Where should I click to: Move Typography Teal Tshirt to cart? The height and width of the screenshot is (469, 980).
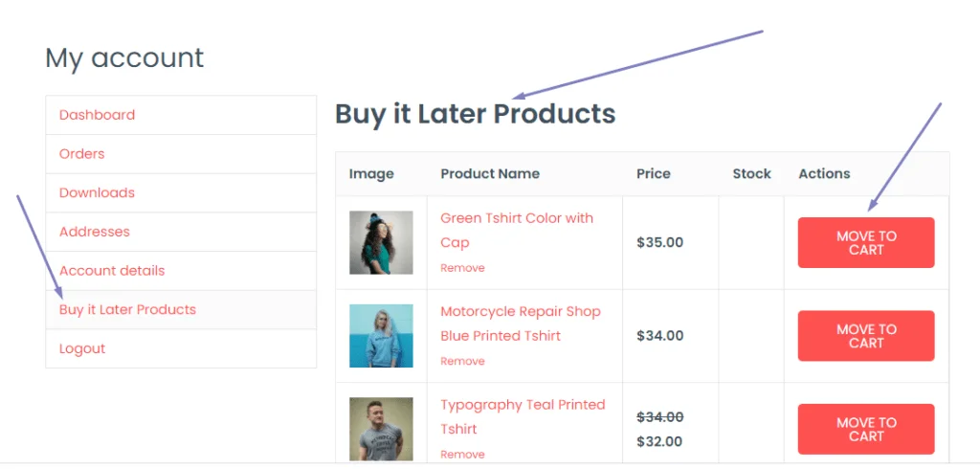tap(865, 429)
